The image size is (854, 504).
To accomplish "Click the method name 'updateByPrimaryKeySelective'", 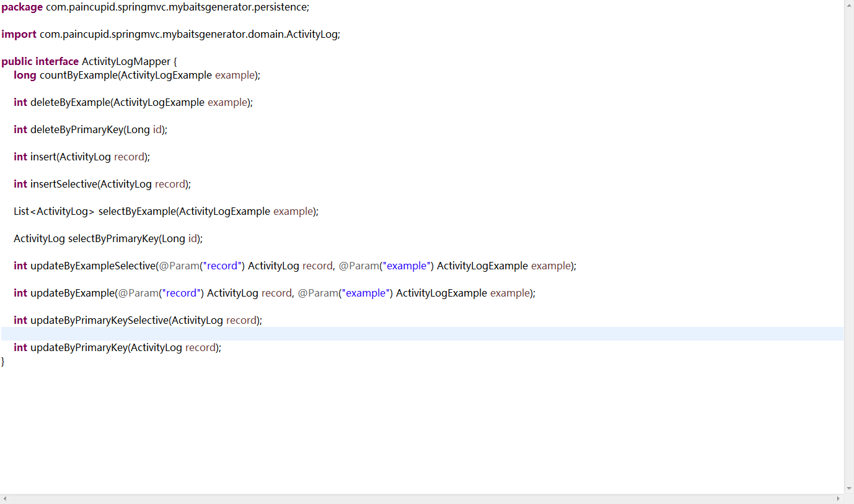I will 99,321.
